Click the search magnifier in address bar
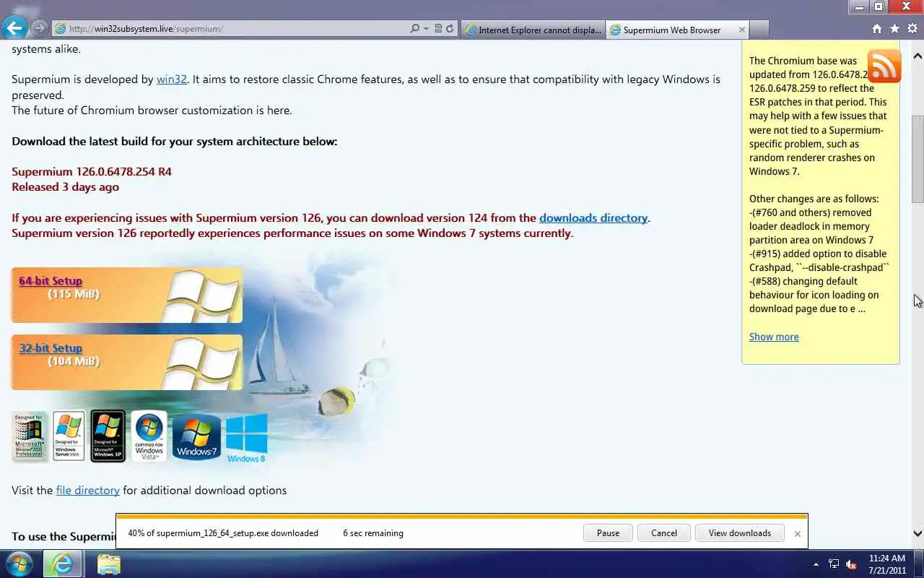924x578 pixels. [414, 29]
